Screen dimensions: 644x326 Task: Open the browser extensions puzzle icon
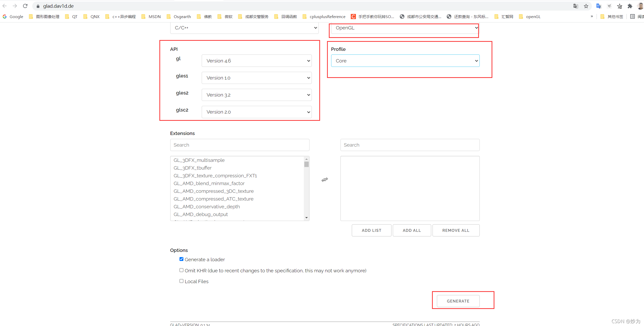pyautogui.click(x=630, y=6)
